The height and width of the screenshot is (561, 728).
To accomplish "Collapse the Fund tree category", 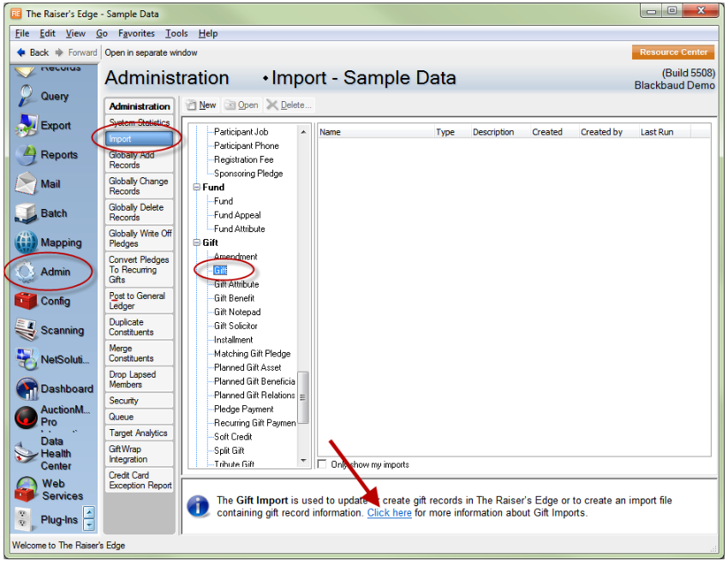I will click(x=197, y=188).
